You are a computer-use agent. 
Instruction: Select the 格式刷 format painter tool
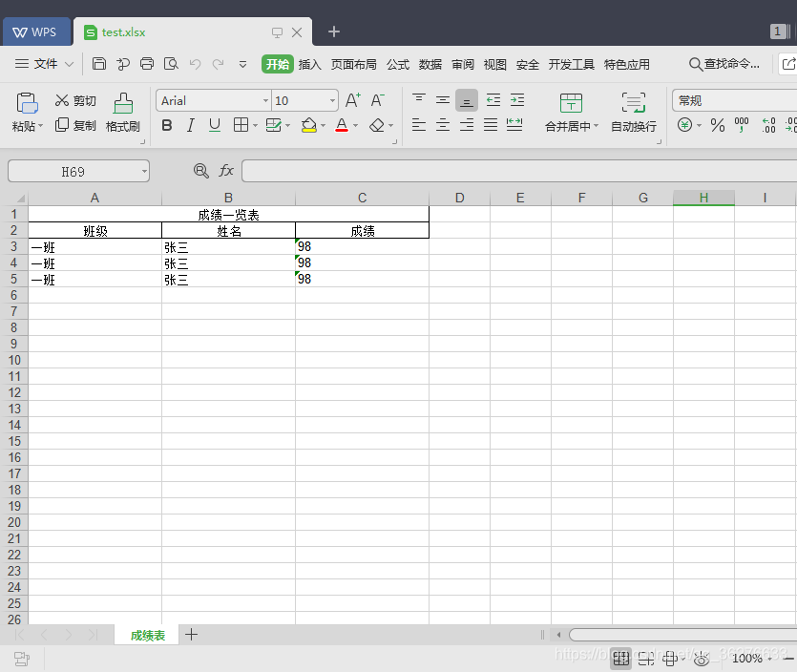point(122,109)
